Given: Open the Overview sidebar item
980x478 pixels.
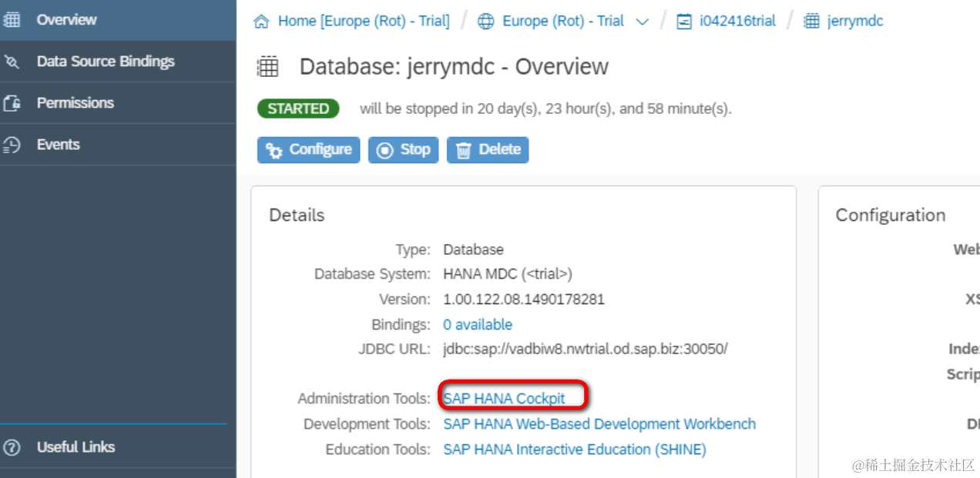Looking at the screenshot, I should point(118,20).
